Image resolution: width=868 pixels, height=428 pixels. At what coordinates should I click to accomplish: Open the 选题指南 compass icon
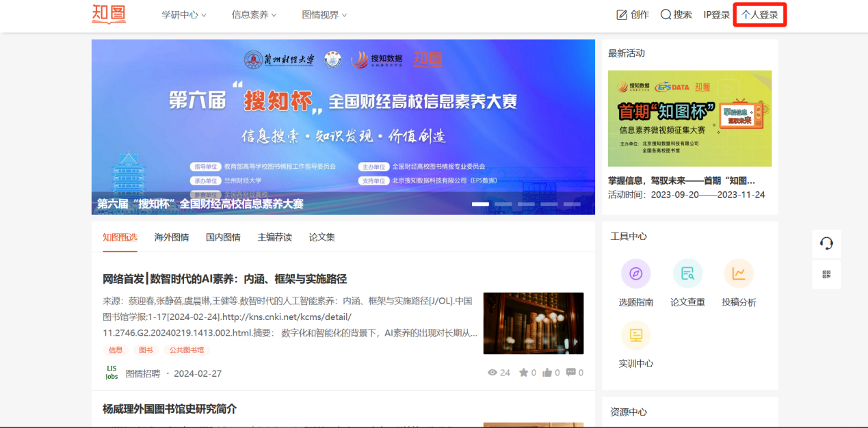click(635, 273)
